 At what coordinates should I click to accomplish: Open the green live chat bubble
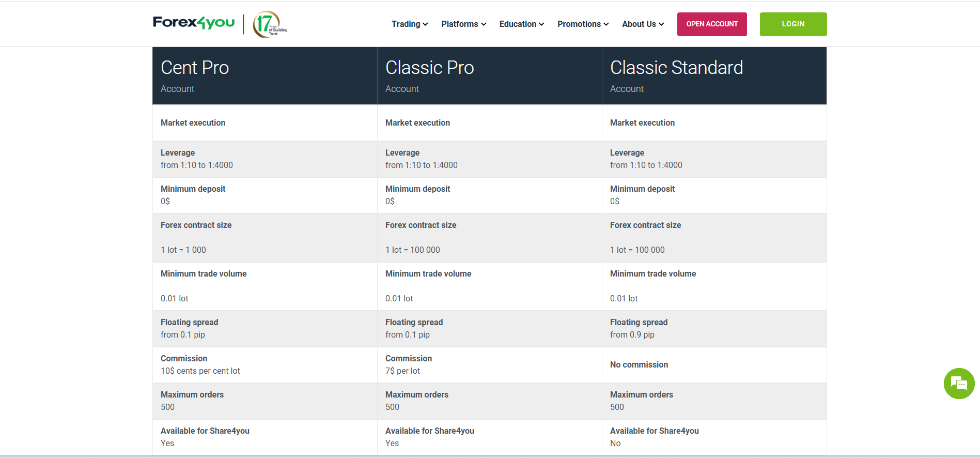click(959, 384)
